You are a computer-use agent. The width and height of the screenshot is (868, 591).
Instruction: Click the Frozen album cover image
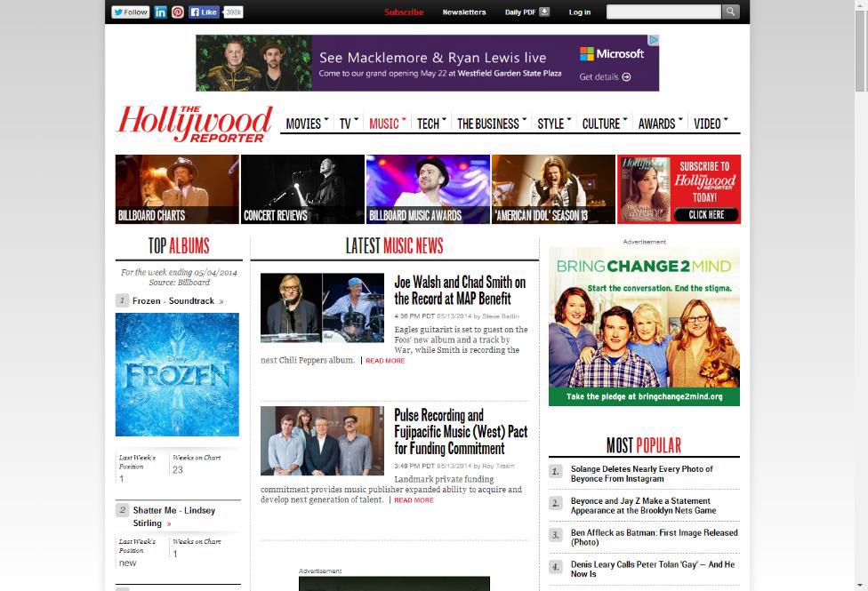(x=177, y=374)
